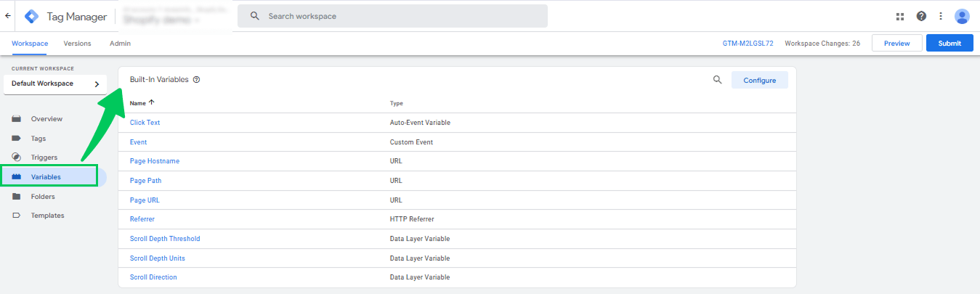Click the back arrow icon
This screenshot has width=980, height=294.
click(x=7, y=15)
